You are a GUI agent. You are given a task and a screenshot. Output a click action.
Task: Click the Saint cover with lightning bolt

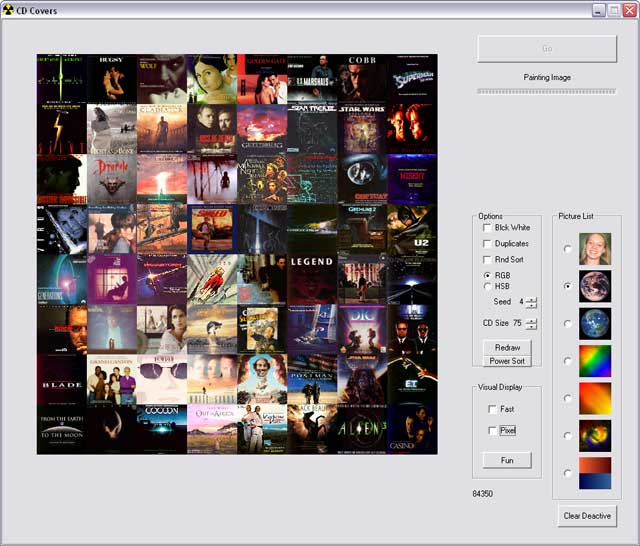(62, 129)
